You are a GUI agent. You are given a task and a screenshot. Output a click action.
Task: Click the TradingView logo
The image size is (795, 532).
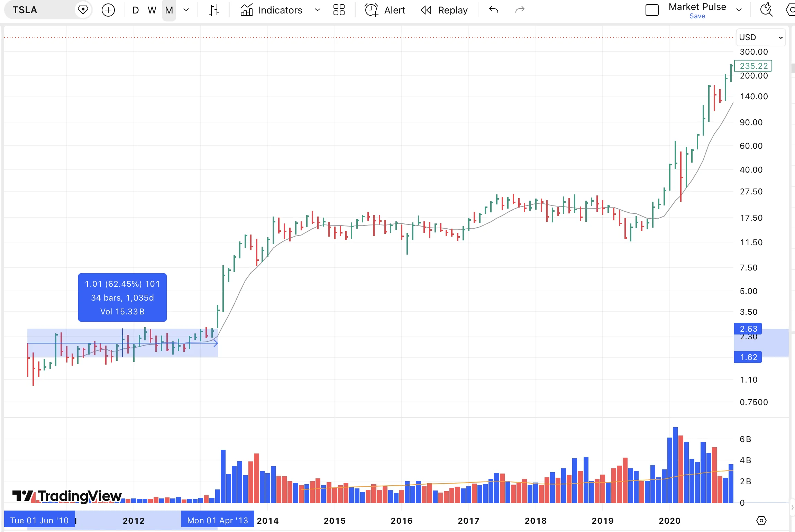click(x=67, y=496)
